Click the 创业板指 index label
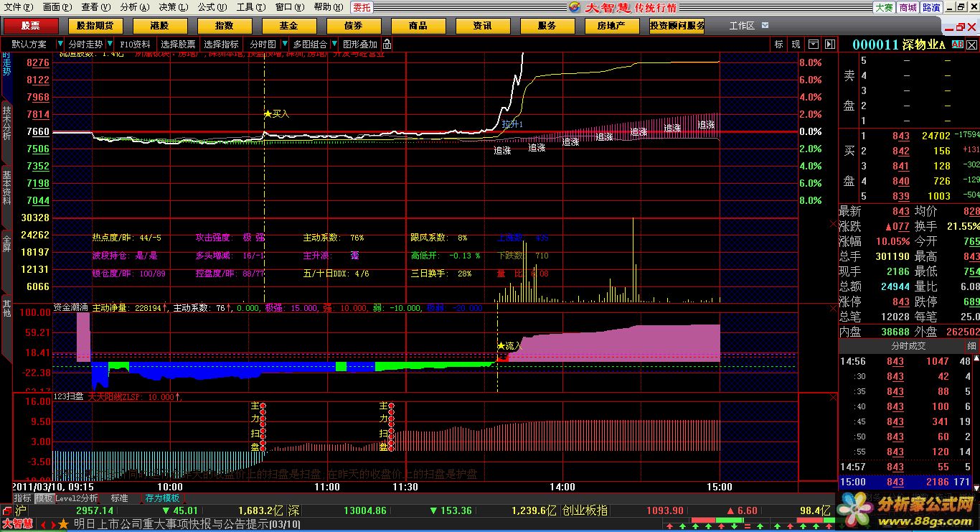 coord(585,510)
